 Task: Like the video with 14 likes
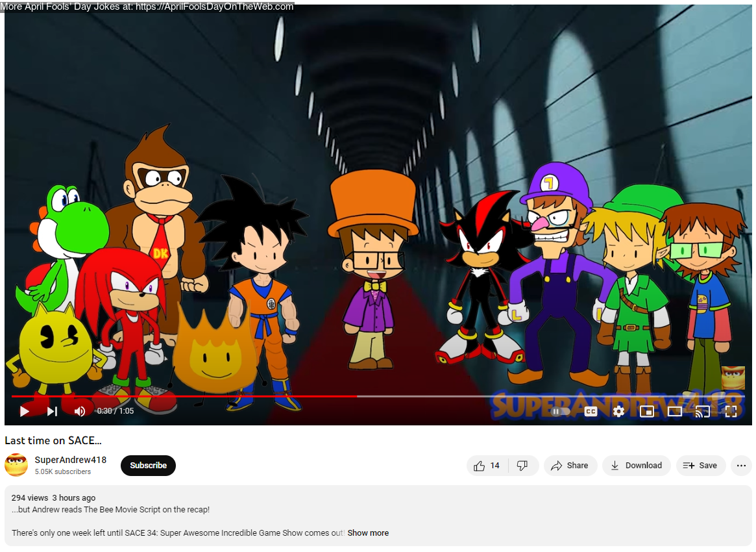pyautogui.click(x=487, y=466)
